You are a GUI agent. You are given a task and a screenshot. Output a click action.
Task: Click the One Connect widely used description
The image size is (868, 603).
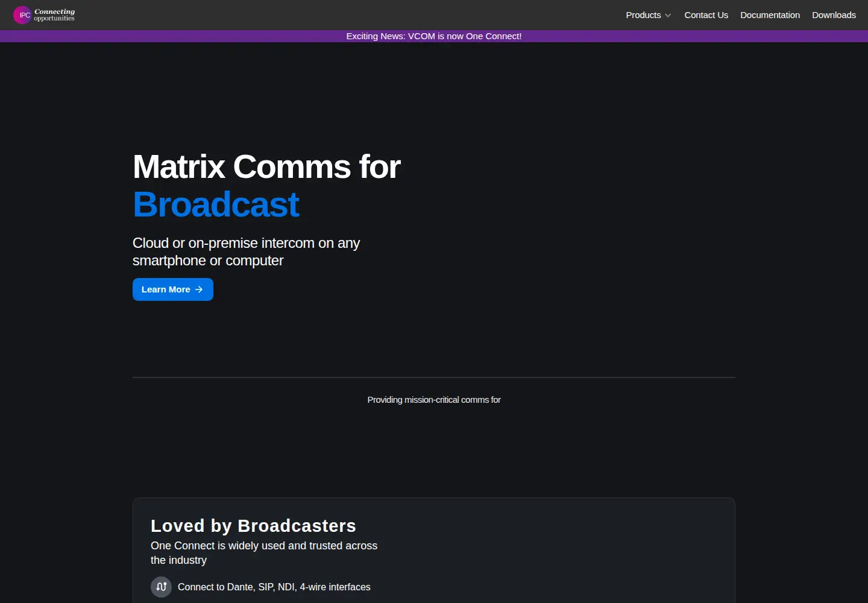[264, 553]
